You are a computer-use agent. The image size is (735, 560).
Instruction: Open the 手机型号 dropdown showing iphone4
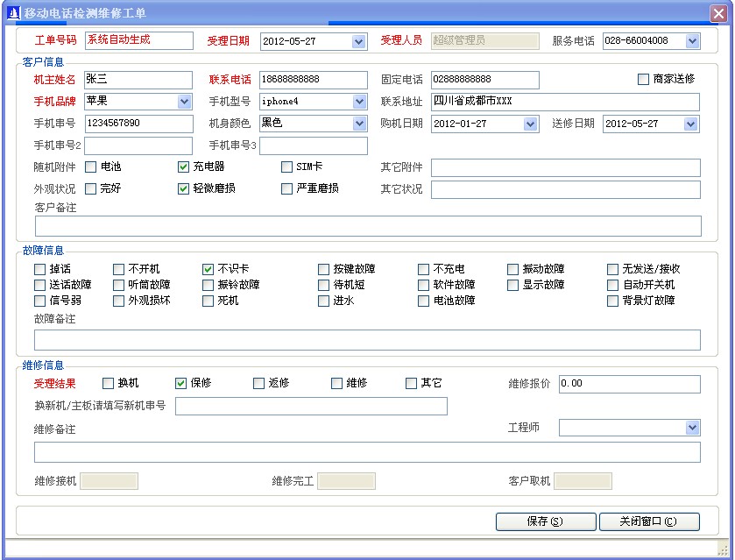tap(357, 101)
